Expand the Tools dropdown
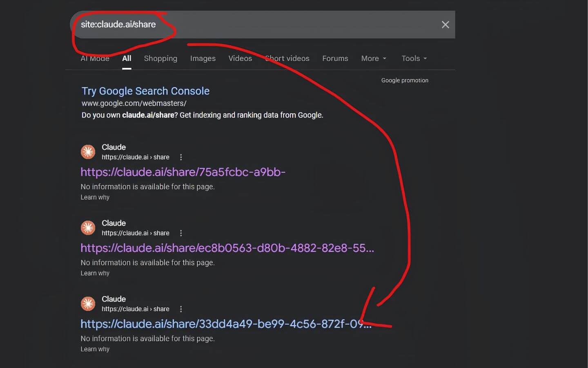Image resolution: width=588 pixels, height=368 pixels. click(414, 58)
